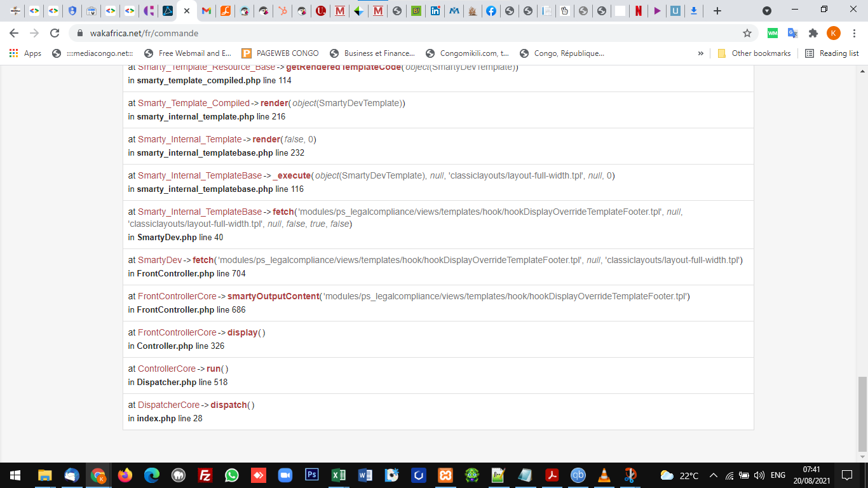Show hidden bookmarks with the chevron
This screenshot has height=488, width=868.
[x=701, y=53]
